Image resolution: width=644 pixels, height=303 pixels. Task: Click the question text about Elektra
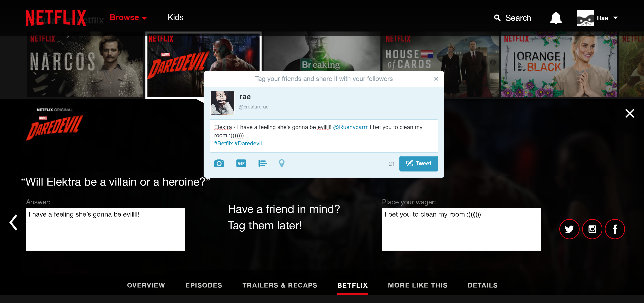click(x=115, y=182)
